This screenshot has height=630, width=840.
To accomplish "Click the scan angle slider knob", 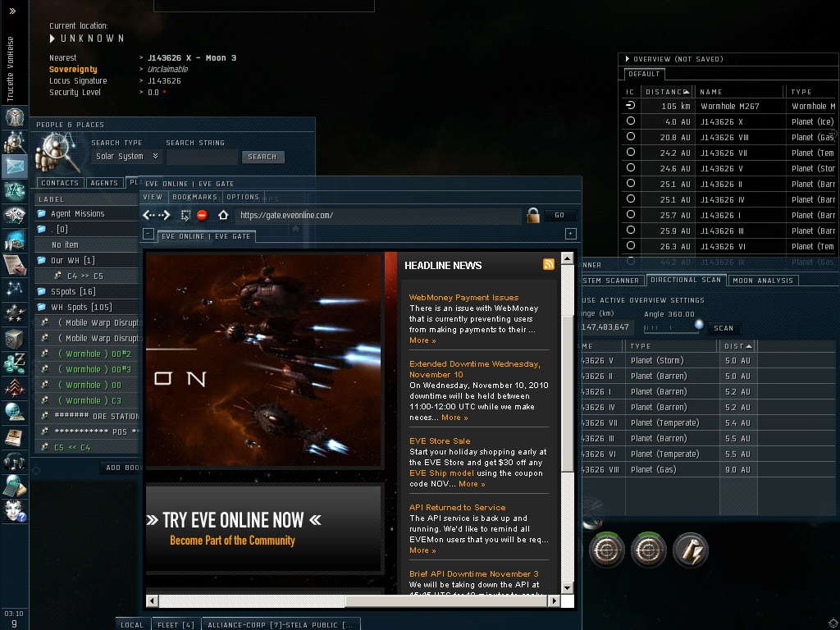I will pyautogui.click(x=699, y=324).
